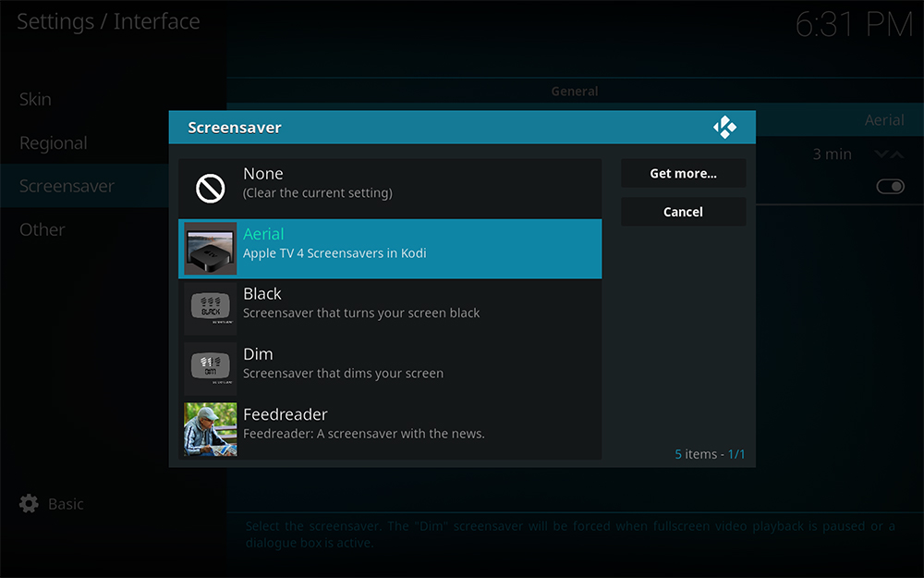Image resolution: width=924 pixels, height=578 pixels.
Task: Click the 3 min wait time value
Action: coord(833,154)
